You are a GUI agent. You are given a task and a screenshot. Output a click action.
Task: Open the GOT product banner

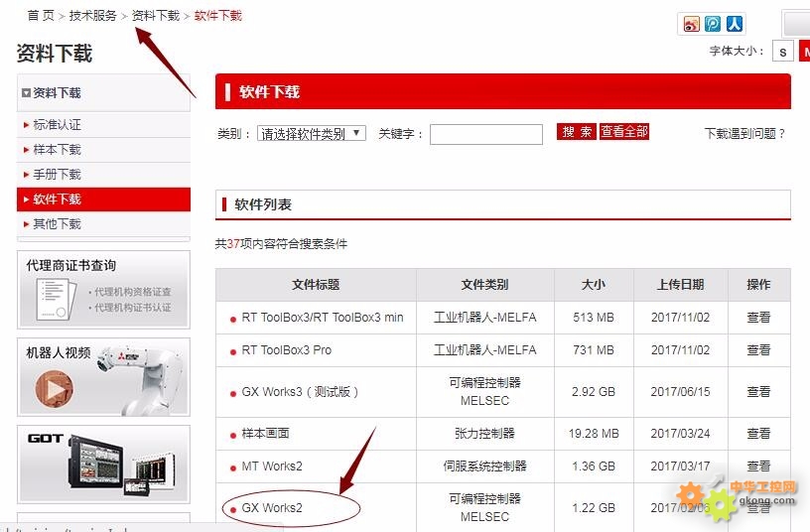[x=103, y=465]
